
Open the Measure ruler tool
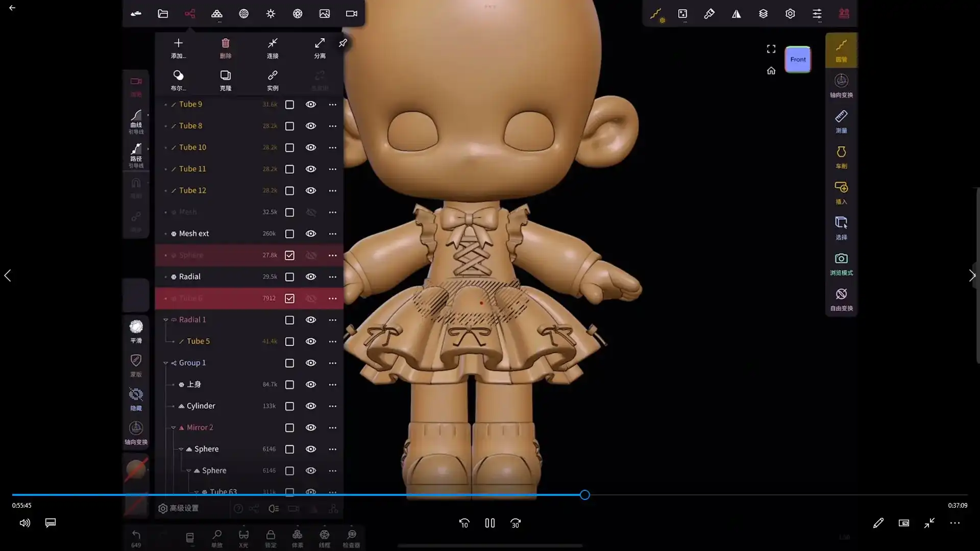[841, 121]
